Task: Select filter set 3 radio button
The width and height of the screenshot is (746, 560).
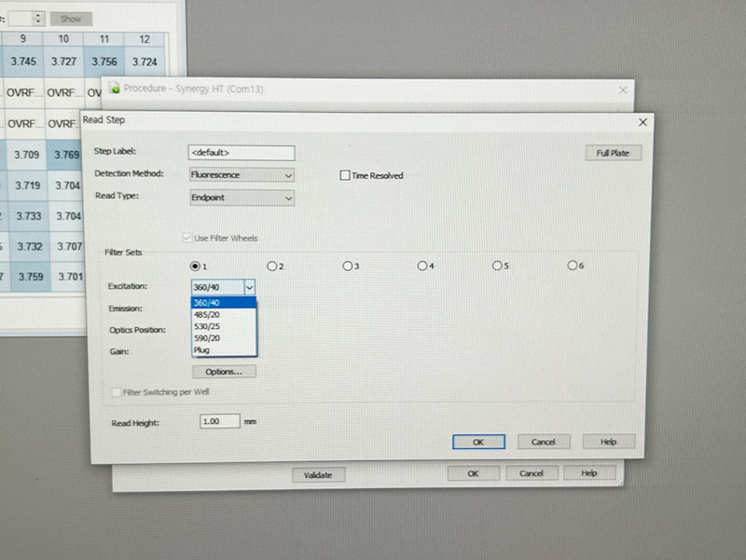Action: 347,266
